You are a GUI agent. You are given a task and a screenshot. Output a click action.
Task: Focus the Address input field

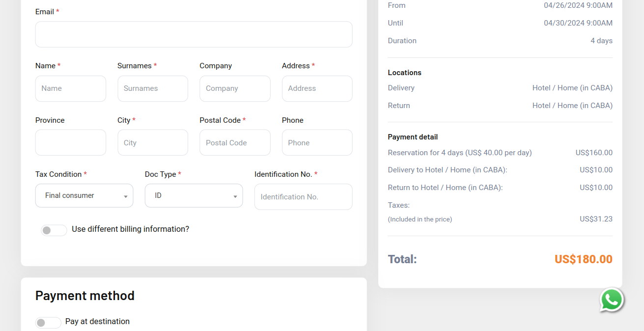click(317, 88)
